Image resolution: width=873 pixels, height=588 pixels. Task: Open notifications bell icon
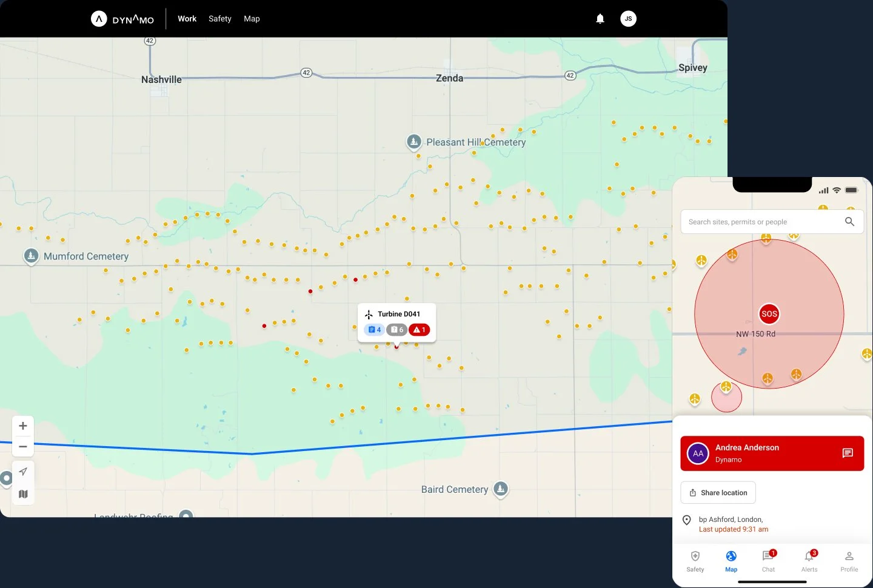pyautogui.click(x=600, y=19)
